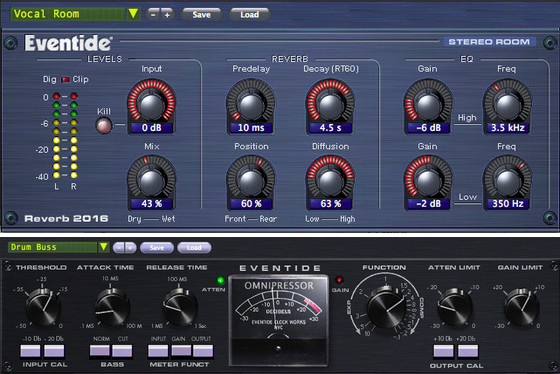Select the 3.5 kHz frequency value
Screen dimensions: 560x374
[x=508, y=128]
